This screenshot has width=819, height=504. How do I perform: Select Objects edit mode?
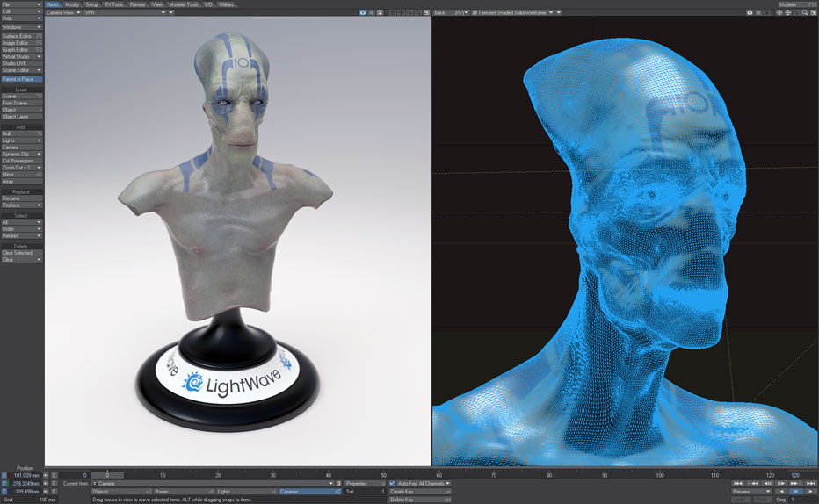point(121,492)
